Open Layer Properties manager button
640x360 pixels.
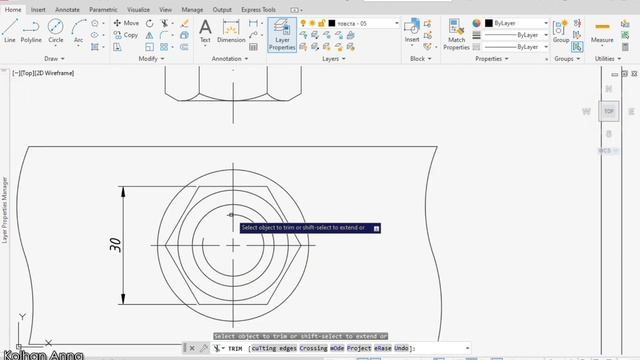coord(282,35)
